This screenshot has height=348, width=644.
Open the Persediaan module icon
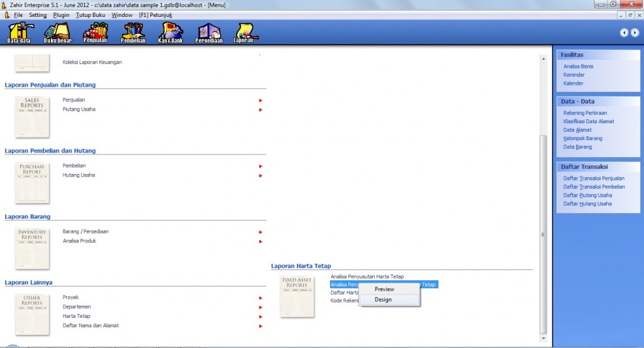pyautogui.click(x=208, y=33)
